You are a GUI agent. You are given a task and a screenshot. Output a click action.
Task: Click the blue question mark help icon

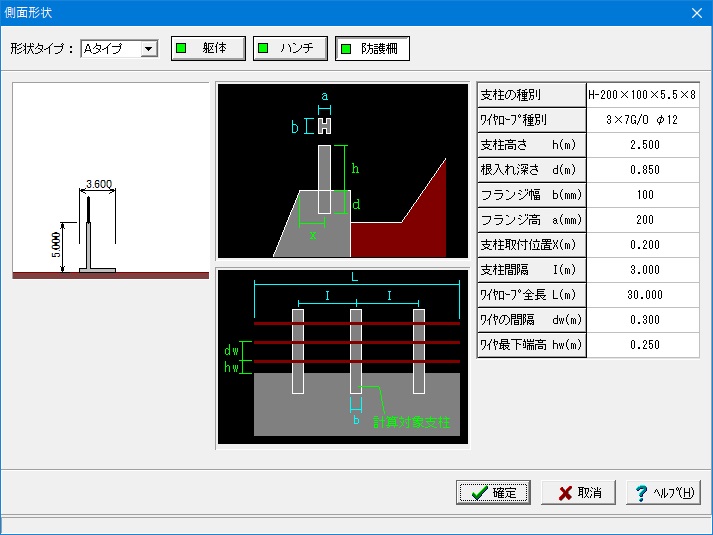tap(642, 493)
